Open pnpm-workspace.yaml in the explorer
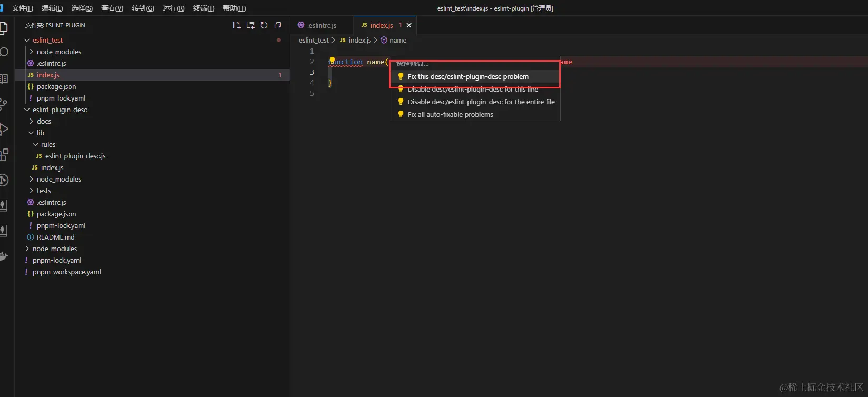 (152, 272)
